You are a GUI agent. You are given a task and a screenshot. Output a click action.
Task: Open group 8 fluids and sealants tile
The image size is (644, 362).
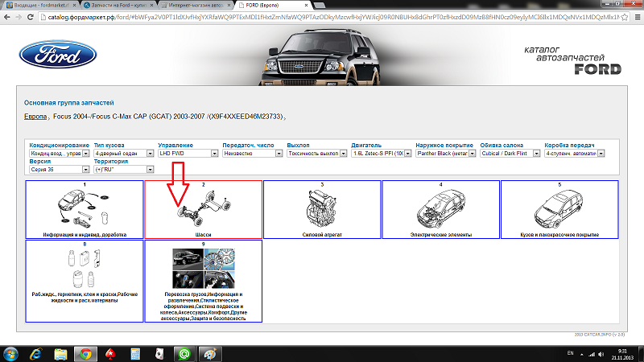click(x=85, y=281)
